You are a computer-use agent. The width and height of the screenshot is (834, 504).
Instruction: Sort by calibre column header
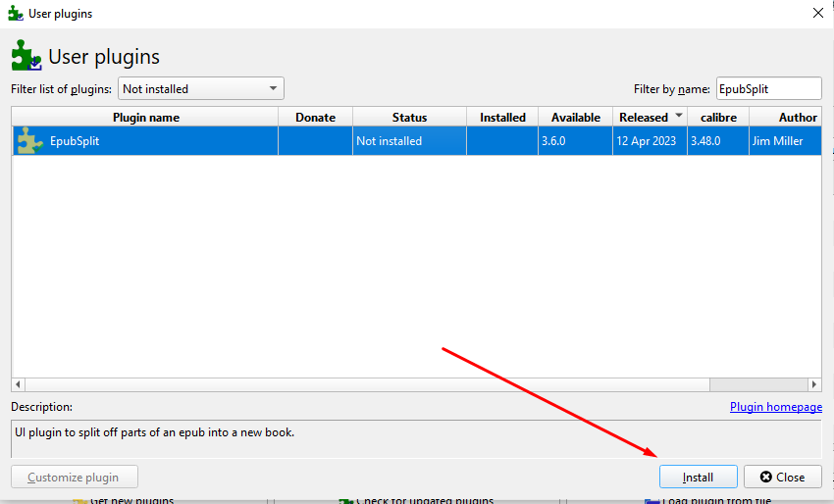tap(718, 117)
